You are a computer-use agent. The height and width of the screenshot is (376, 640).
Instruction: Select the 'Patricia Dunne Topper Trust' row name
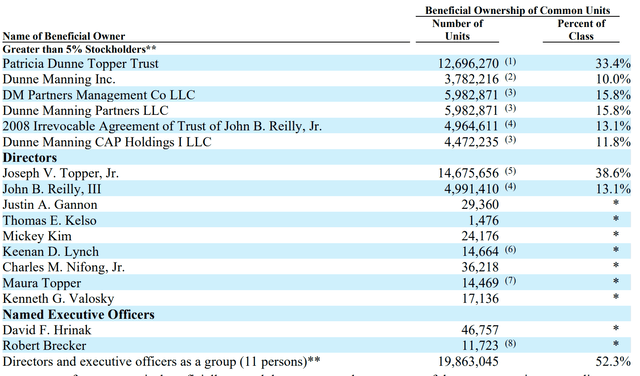point(80,64)
